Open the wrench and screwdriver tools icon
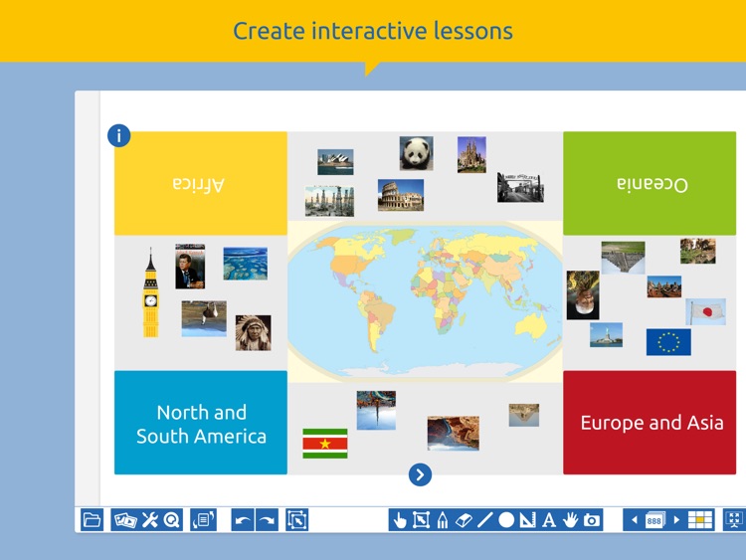 coord(150,519)
